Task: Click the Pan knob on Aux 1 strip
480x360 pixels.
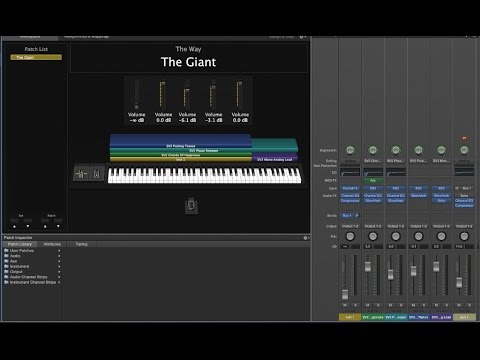Action: [464, 236]
